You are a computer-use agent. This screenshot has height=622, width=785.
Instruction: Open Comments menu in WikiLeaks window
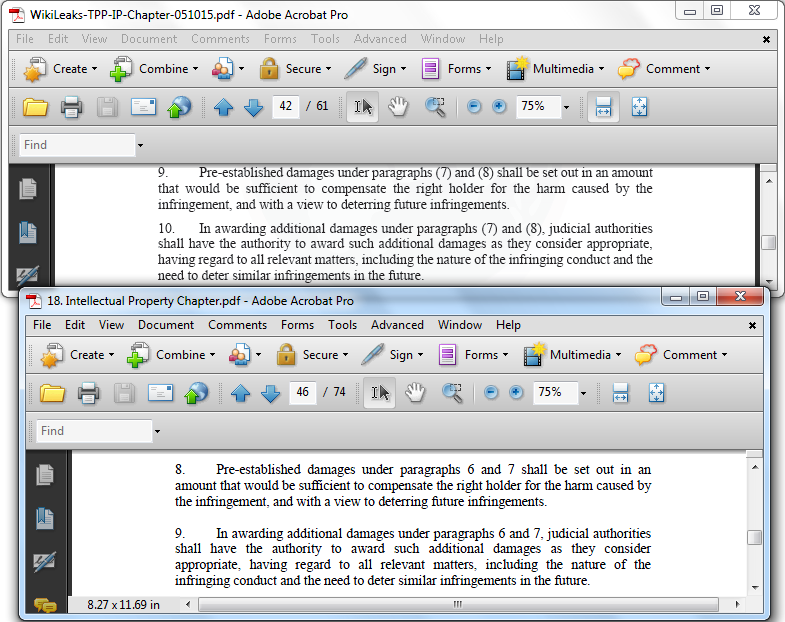[x=220, y=39]
